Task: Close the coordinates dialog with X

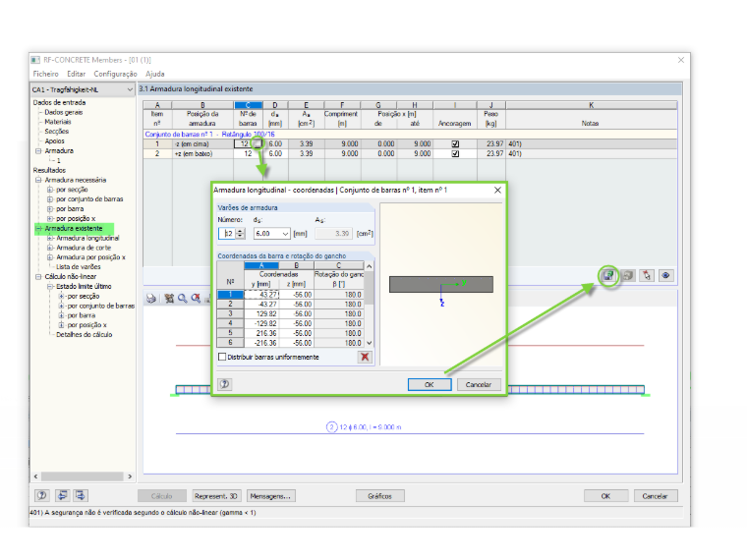Action: pyautogui.click(x=497, y=190)
